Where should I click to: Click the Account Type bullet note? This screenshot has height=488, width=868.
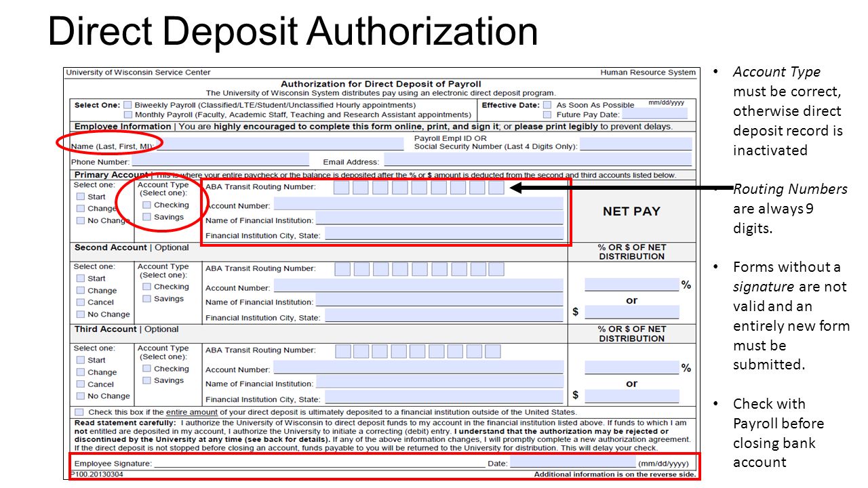pyautogui.click(x=787, y=111)
